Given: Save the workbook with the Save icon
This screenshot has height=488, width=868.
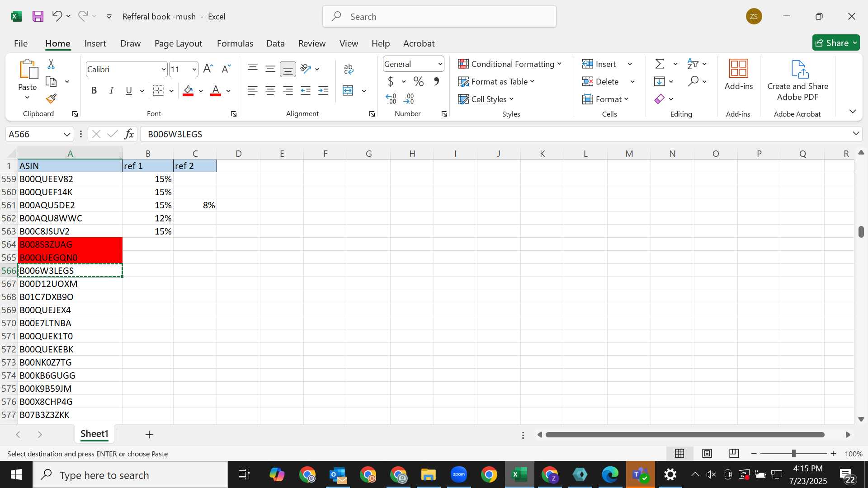Looking at the screenshot, I should (x=38, y=16).
